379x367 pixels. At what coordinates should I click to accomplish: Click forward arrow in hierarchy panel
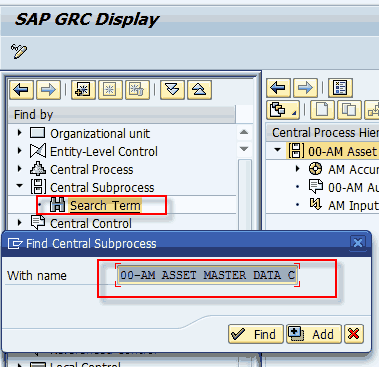point(305,88)
